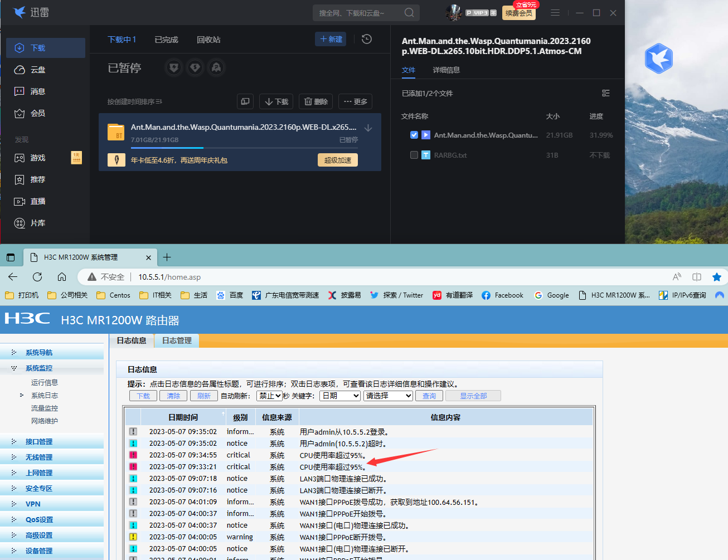The image size is (728, 560).
Task: Close the H3C MR1200W 系统管理 browser tab
Action: coord(148,257)
